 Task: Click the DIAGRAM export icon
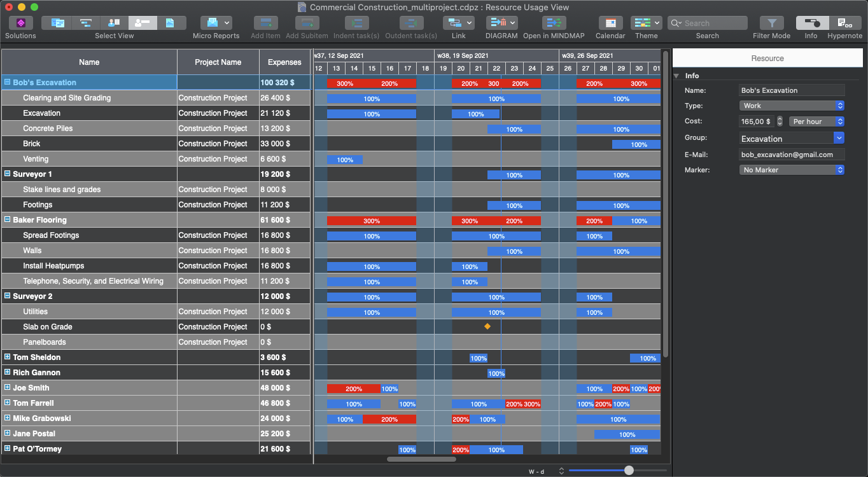pos(501,24)
